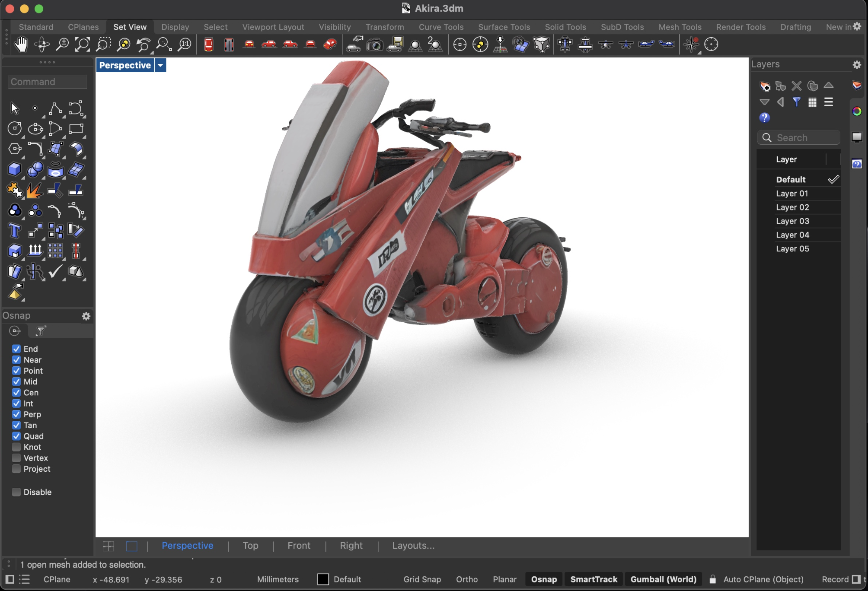Screen dimensions: 868x591
Task: Click Auto CPlane (Object) in status bar
Action: click(x=763, y=579)
